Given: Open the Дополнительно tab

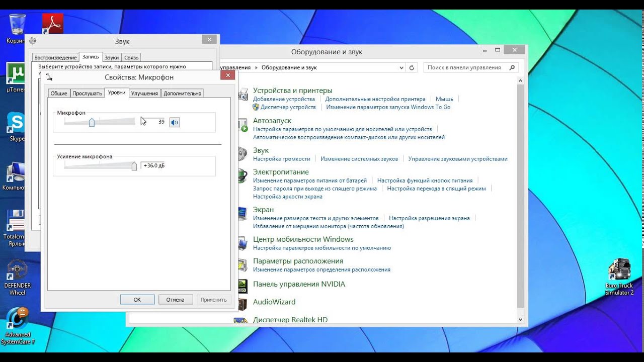Looking at the screenshot, I should [182, 93].
